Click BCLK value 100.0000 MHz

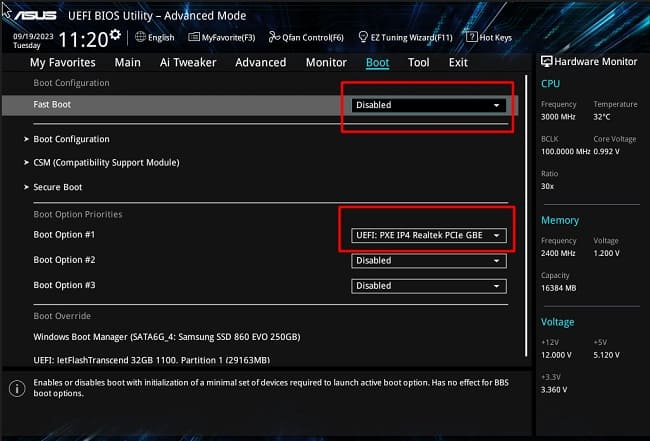565,152
